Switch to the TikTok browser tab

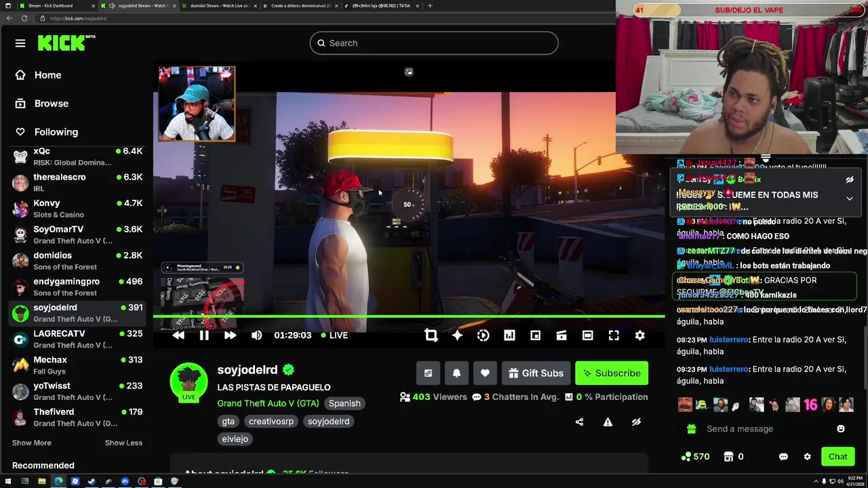click(381, 5)
